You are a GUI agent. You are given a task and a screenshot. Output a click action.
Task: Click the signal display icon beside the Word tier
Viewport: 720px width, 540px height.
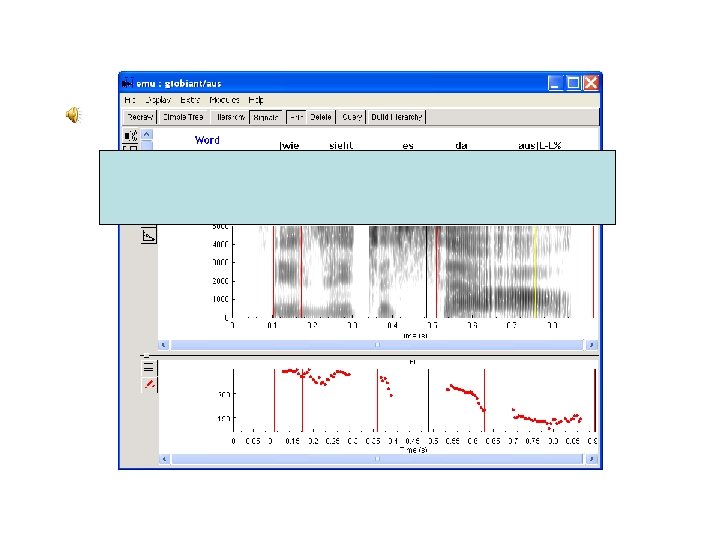click(131, 135)
